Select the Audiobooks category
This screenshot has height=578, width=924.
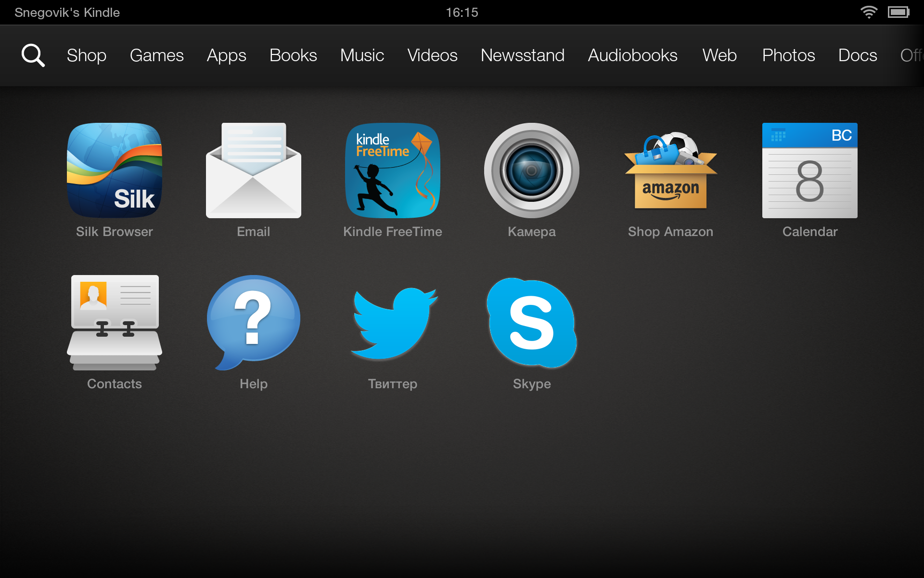point(632,55)
